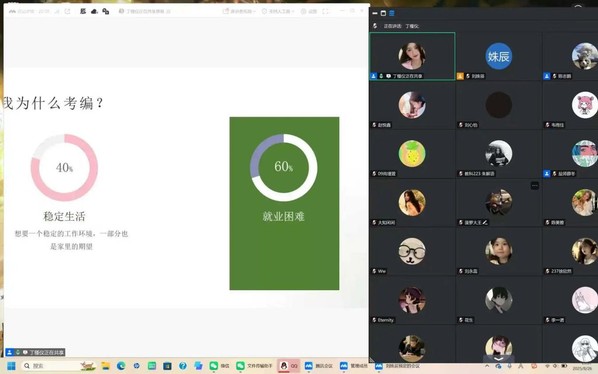Open the annotation tools dropdown in top bar
Screen dimensions: 598x374
pos(239,11)
